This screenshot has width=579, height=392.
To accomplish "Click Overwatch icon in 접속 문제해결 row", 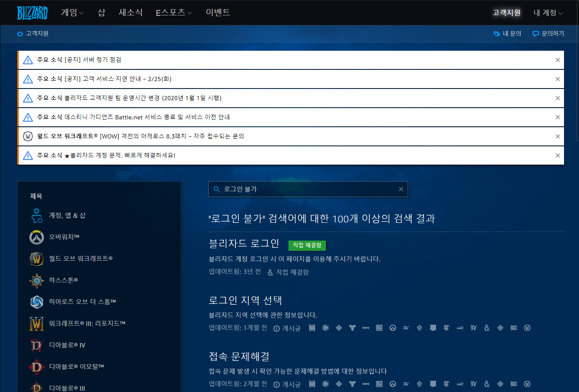I will (393, 384).
